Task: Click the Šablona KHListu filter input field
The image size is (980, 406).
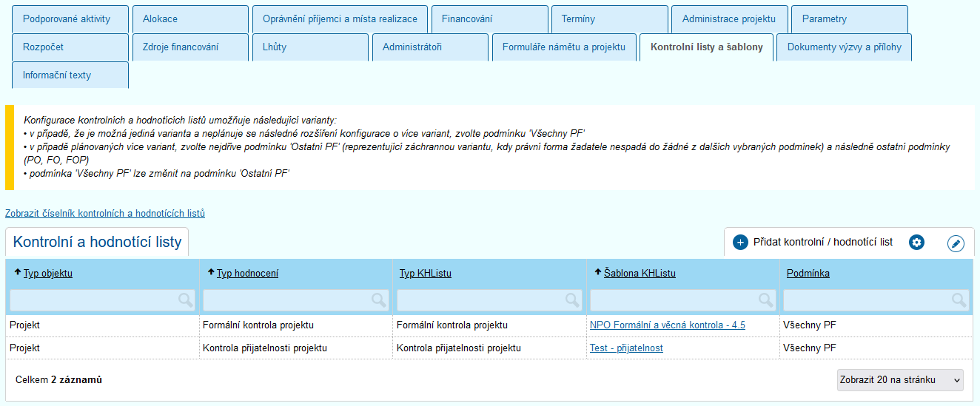Action: (674, 300)
